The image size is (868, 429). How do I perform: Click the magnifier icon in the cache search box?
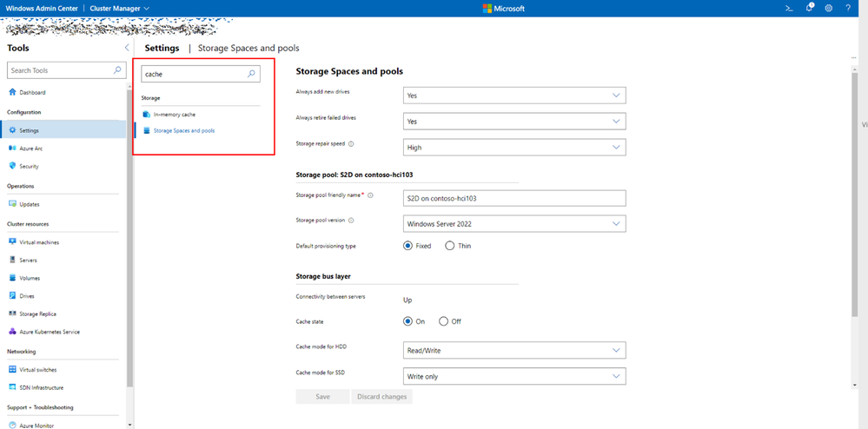(x=251, y=74)
